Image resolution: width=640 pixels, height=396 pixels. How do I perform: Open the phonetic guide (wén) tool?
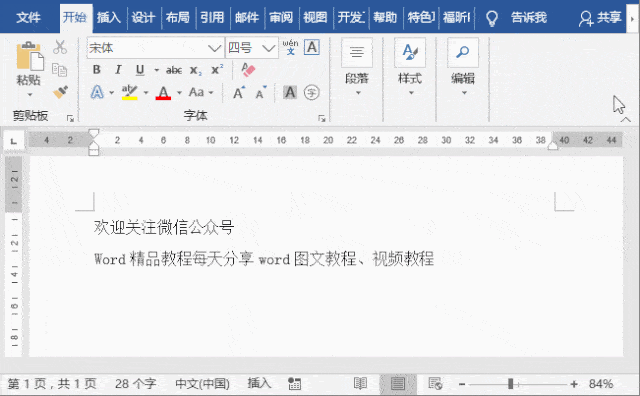[290, 47]
